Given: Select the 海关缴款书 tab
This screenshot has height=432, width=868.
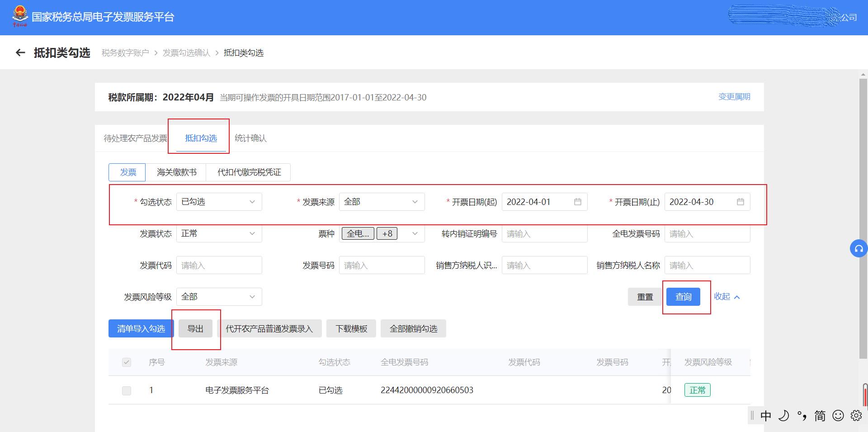Looking at the screenshot, I should [176, 172].
